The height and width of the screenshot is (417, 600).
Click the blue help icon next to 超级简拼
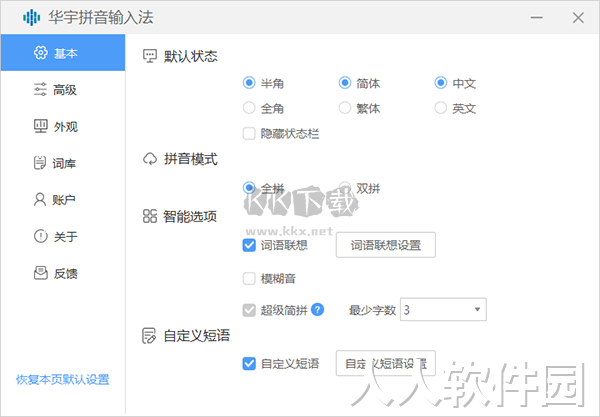tap(318, 309)
